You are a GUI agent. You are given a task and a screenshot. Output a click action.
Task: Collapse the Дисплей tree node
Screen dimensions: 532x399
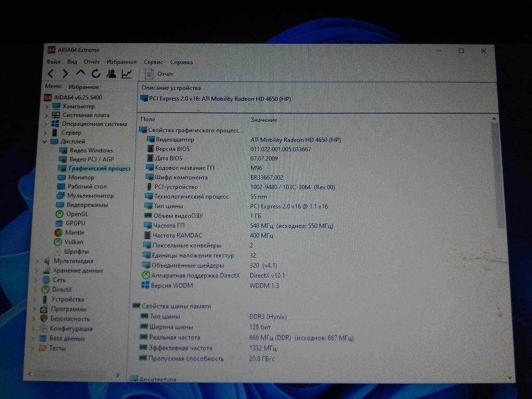tap(45, 141)
